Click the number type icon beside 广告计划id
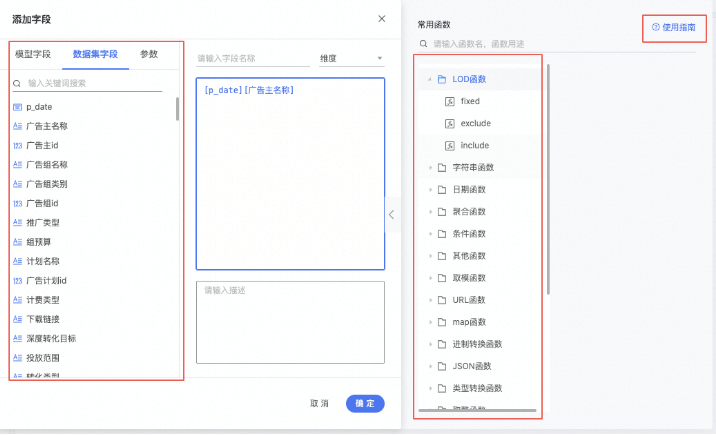Screen dimensions: 716x435 point(17,281)
